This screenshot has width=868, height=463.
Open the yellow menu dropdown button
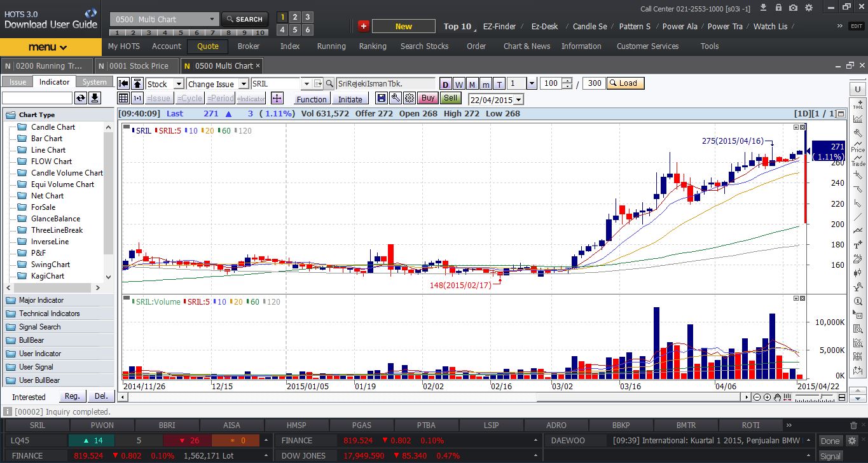pyautogui.click(x=50, y=47)
